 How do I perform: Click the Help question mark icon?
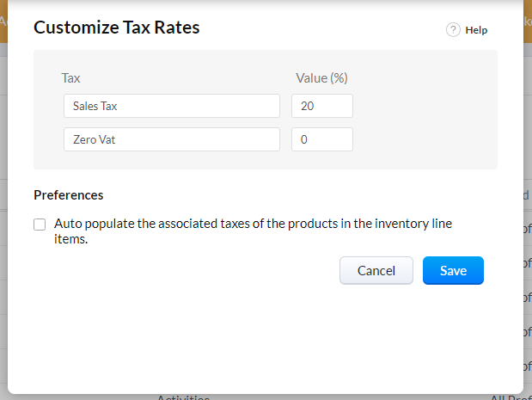point(453,30)
